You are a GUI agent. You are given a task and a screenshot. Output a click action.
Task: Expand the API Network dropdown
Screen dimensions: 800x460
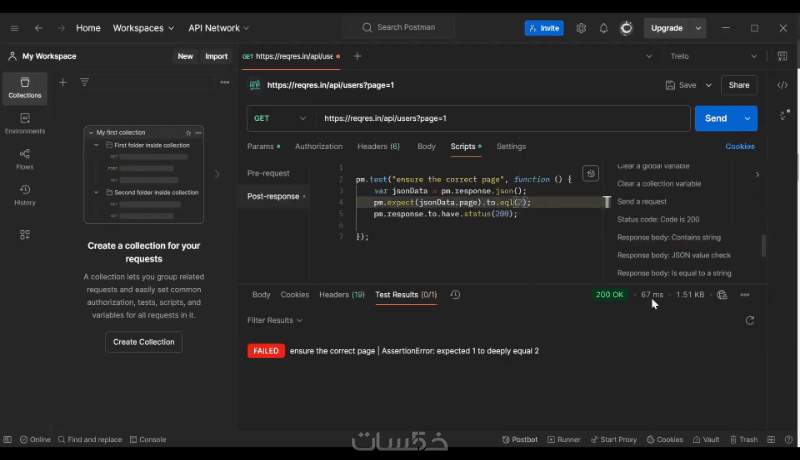(x=219, y=28)
